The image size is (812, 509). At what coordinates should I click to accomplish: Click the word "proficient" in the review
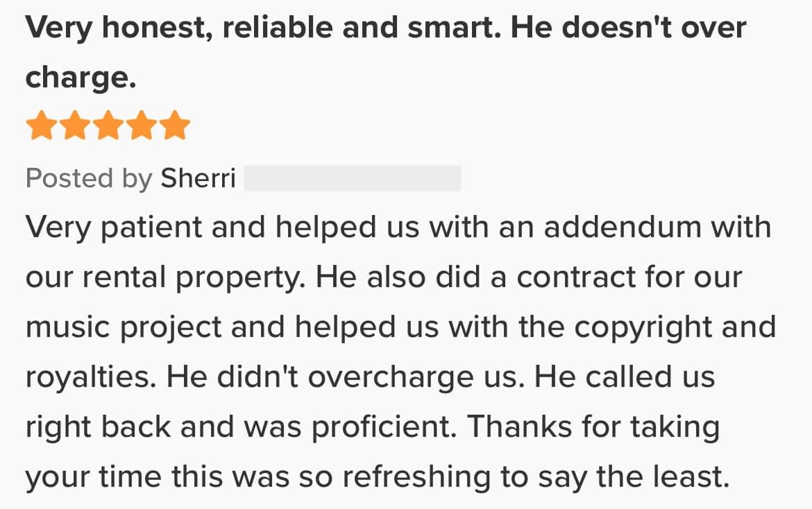(384, 428)
